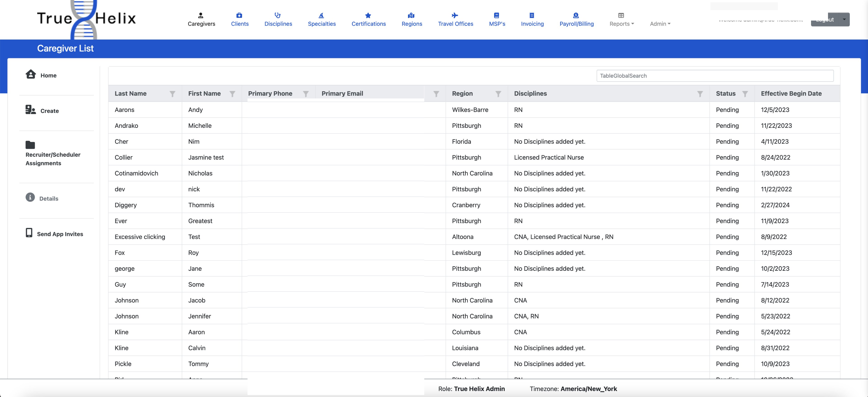Filter the Region column
Screen dimensions: 868x397
498,94
